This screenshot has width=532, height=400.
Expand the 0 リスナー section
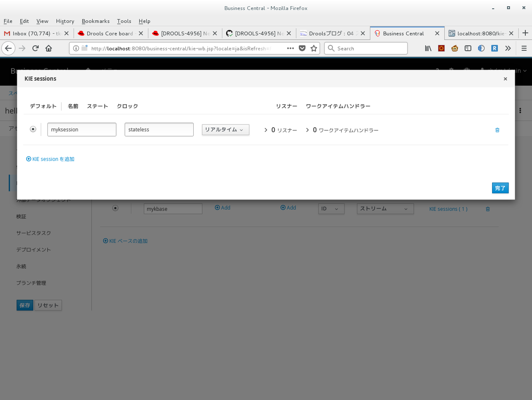pos(280,130)
